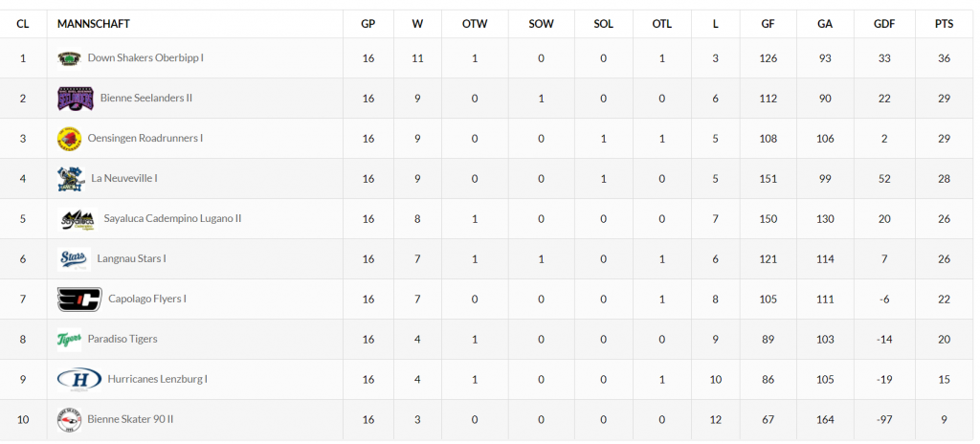Click the MANNSCHAFT column header
980x444 pixels.
tap(93, 24)
